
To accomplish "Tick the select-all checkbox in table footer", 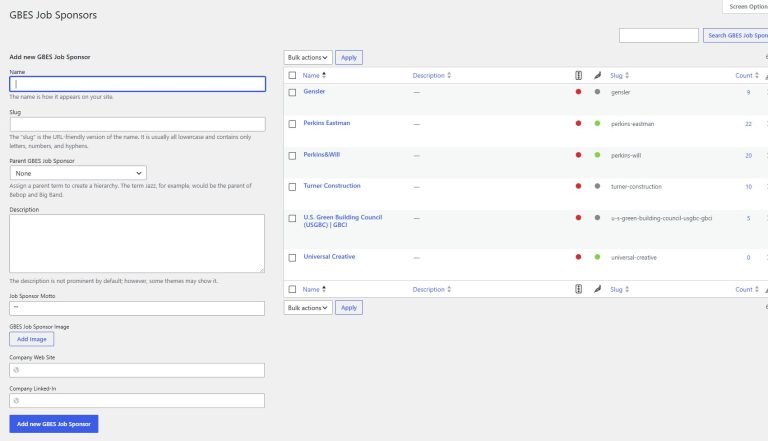I will [x=292, y=289].
